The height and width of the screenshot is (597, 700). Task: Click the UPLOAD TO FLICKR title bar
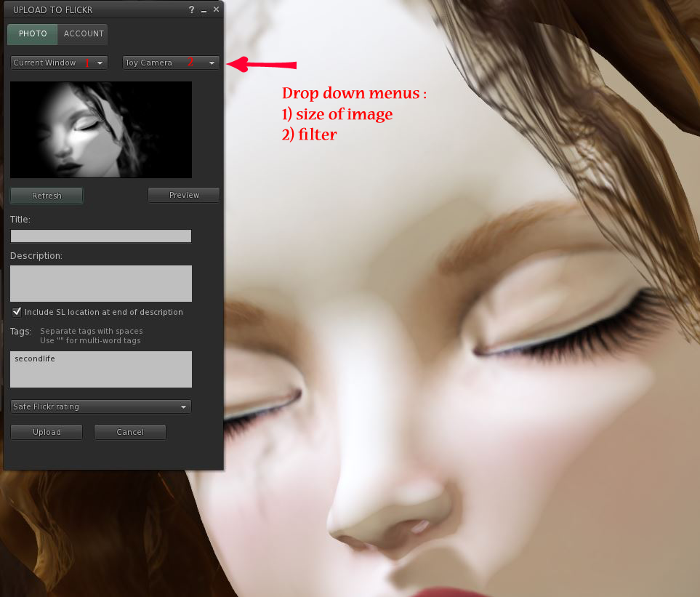point(87,10)
